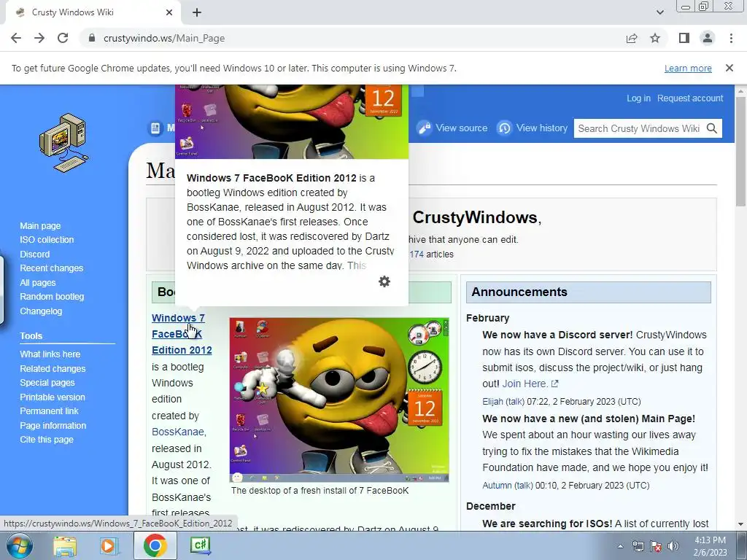Open Elijah's talk page link
The width and height of the screenshot is (747, 560).
(x=515, y=402)
